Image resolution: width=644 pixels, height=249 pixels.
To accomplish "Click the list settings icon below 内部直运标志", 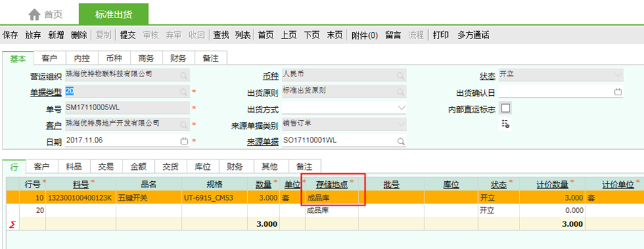I will pyautogui.click(x=505, y=125).
